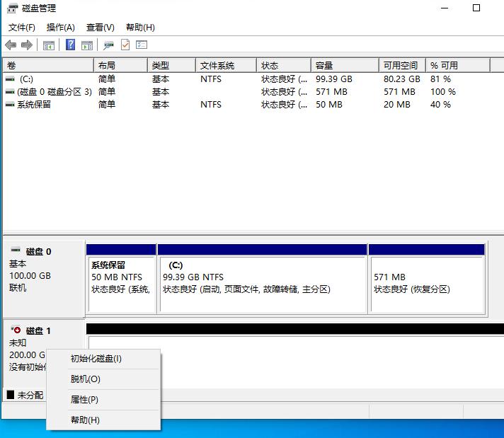Select 属性(P) in the context menu
This screenshot has height=438, width=504.
click(103, 400)
